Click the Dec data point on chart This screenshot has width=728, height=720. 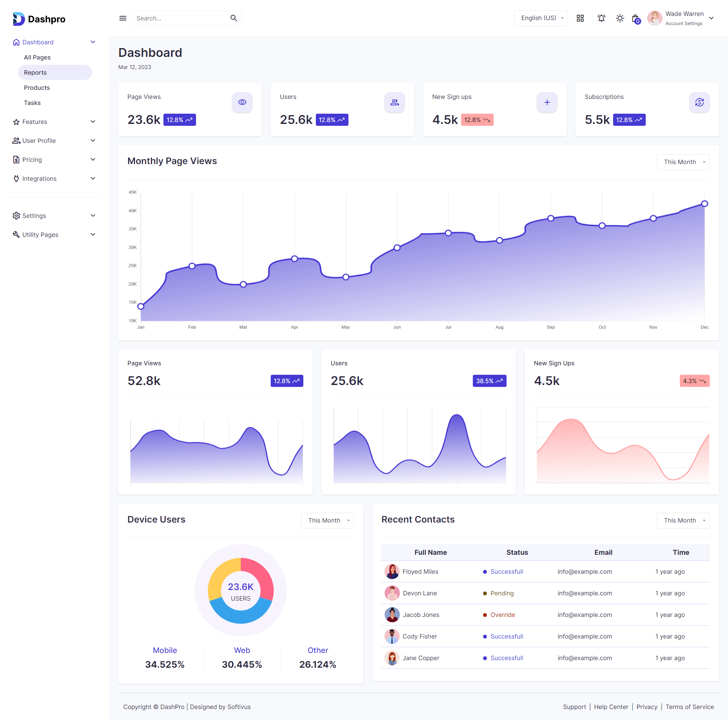(x=704, y=204)
